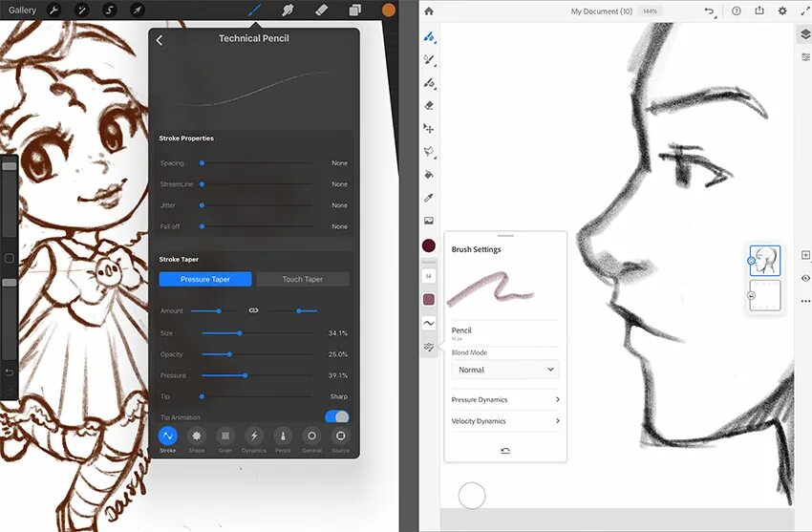Select the Procreate Transform arrow tool
The height and width of the screenshot is (532, 812).
click(138, 10)
